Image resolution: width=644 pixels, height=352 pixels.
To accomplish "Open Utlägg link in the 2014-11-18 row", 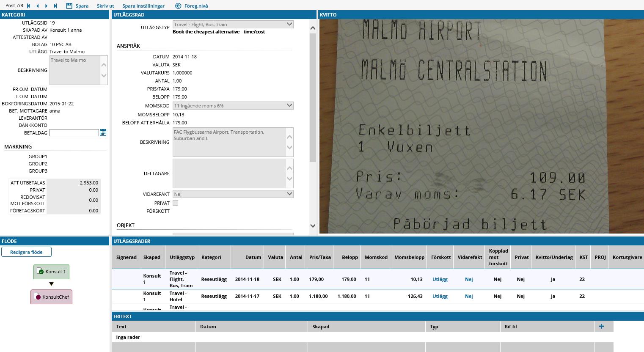I will click(x=440, y=279).
